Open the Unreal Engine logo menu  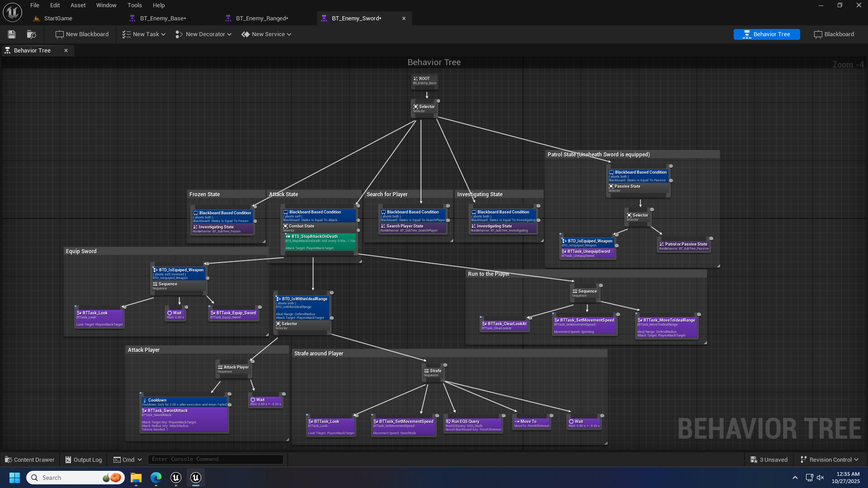(12, 12)
